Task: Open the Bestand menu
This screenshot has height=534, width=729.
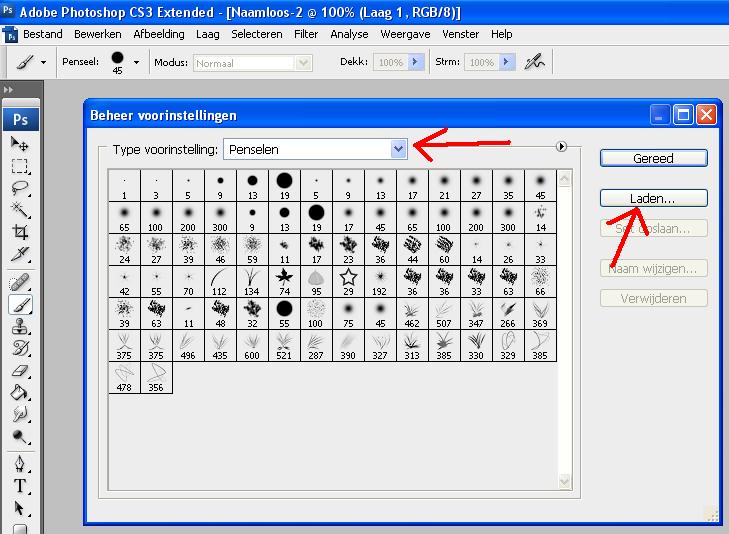Action: (43, 34)
